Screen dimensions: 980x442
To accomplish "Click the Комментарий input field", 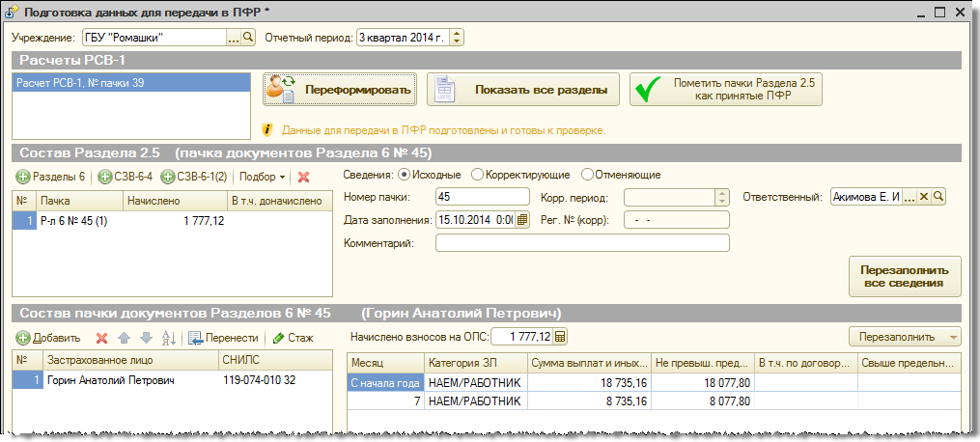I will 581,243.
